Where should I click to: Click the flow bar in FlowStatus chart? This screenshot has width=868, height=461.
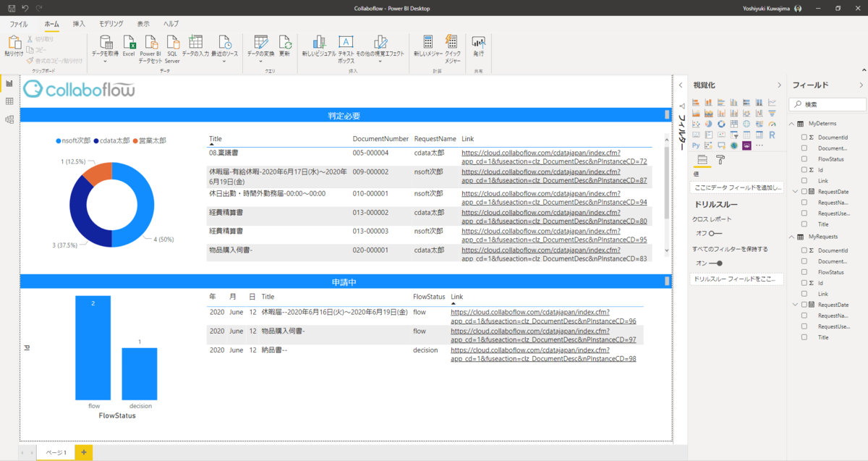[93, 347]
